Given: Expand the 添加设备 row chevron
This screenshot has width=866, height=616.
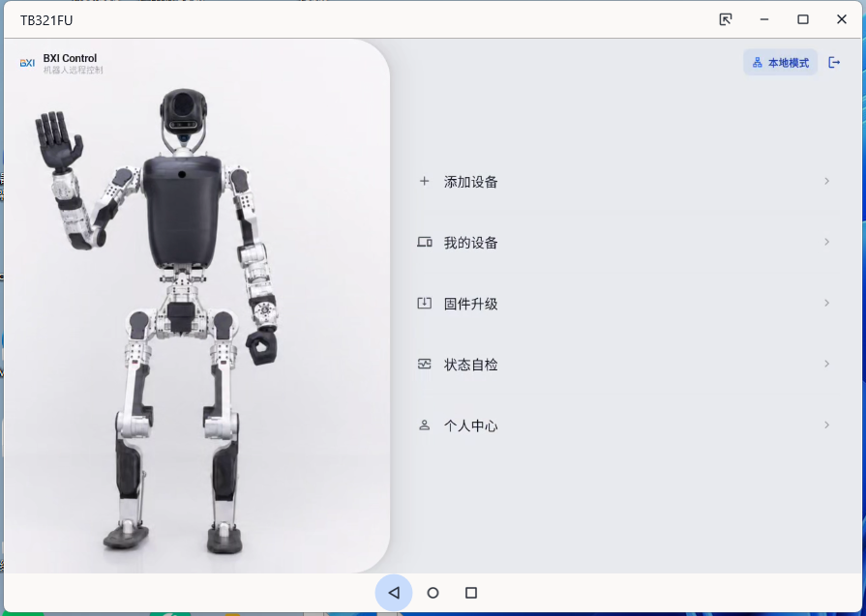Looking at the screenshot, I should pos(826,181).
